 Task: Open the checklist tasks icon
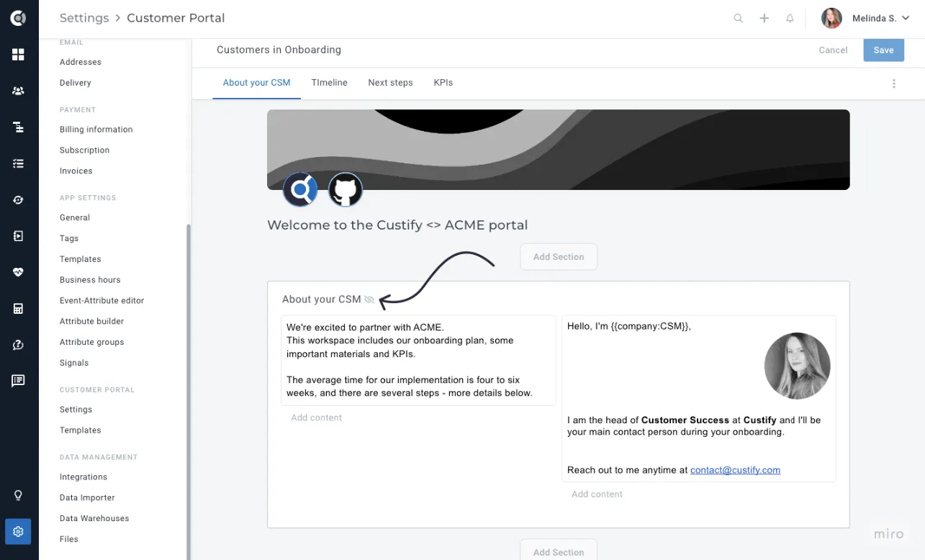point(18,163)
